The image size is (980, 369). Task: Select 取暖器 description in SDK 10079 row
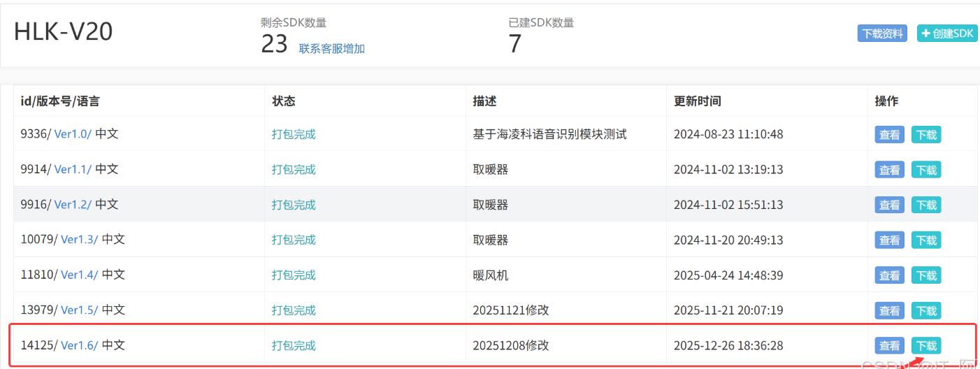tap(491, 240)
